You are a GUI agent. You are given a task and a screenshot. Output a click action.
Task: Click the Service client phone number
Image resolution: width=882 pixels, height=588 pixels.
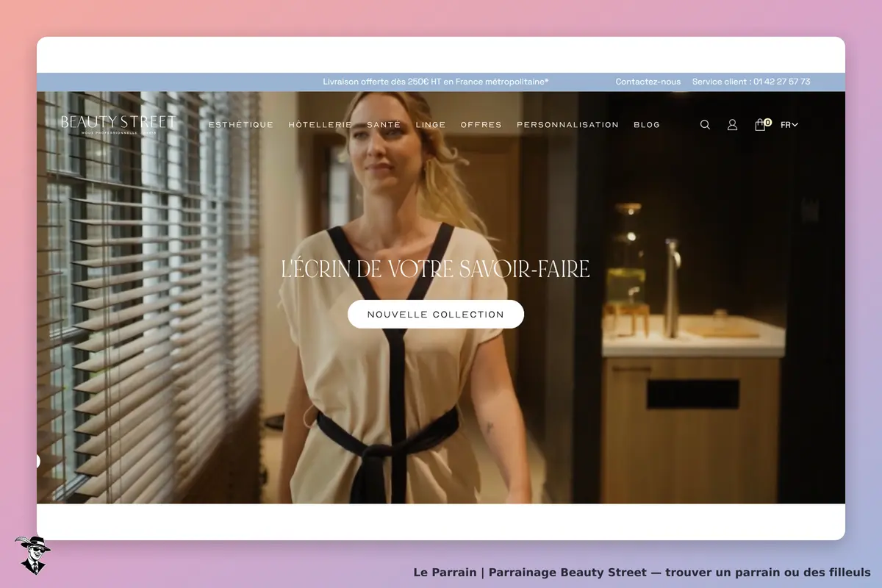tap(751, 82)
